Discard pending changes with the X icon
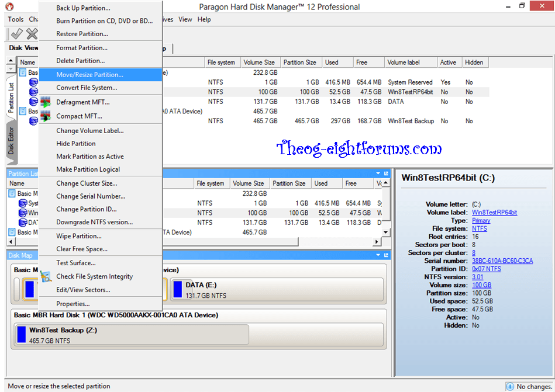The width and height of the screenshot is (555, 392). click(x=32, y=34)
